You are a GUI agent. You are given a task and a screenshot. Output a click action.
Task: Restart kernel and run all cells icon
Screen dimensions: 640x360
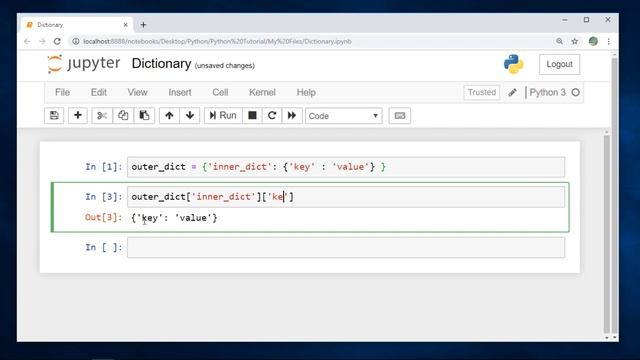coord(292,116)
